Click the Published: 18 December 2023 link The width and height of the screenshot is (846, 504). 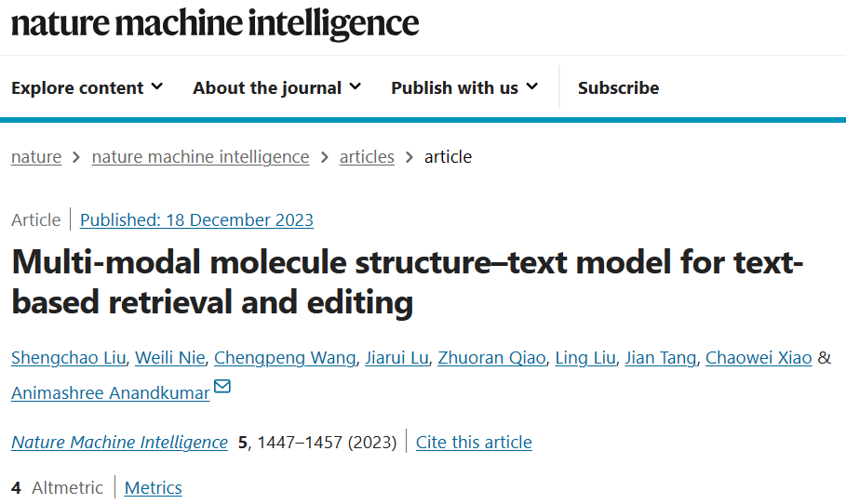pos(196,220)
